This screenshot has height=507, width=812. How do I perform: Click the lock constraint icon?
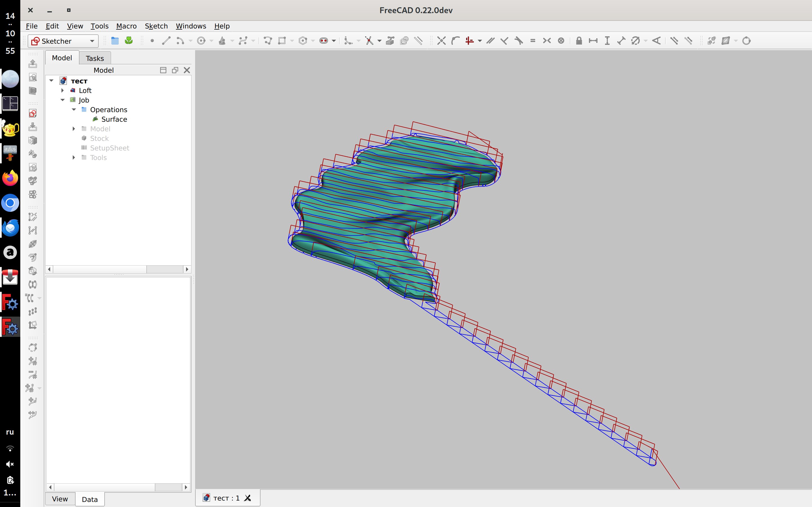(x=579, y=41)
